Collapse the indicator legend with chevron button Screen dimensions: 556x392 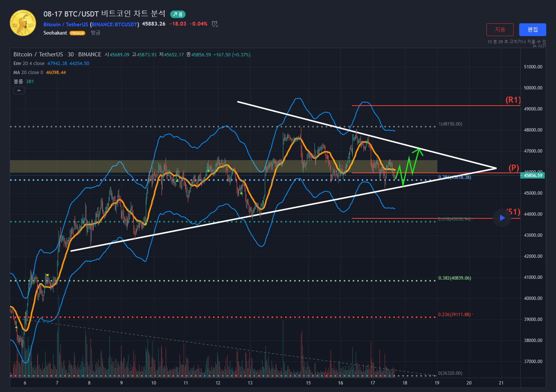click(x=19, y=90)
